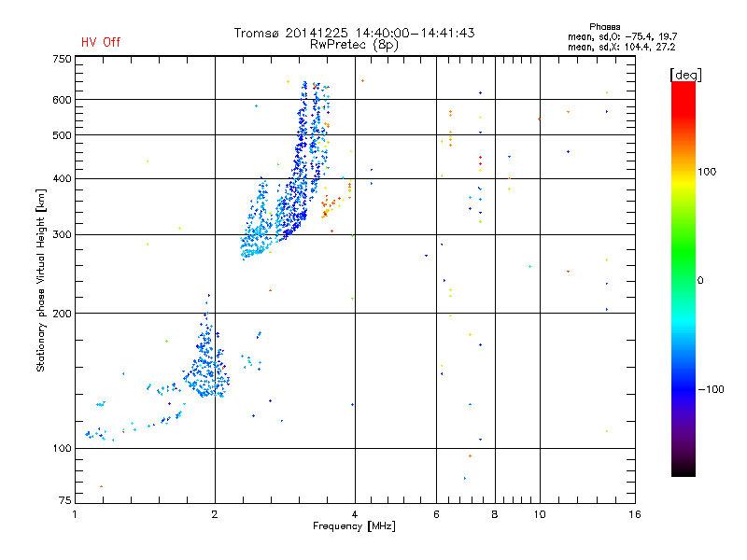
Task: Click the RwPretec (8p) subtitle
Action: (x=354, y=45)
